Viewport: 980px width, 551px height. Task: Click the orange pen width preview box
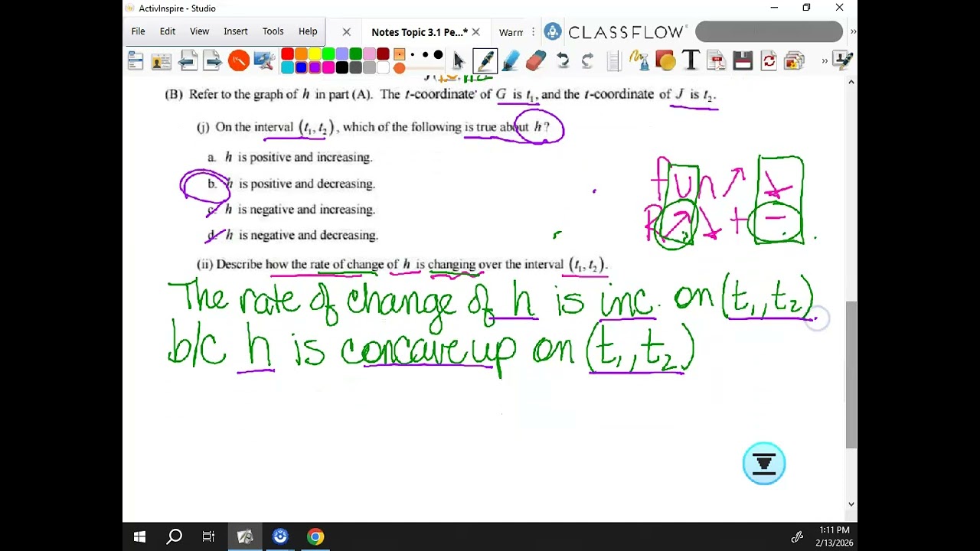point(399,54)
